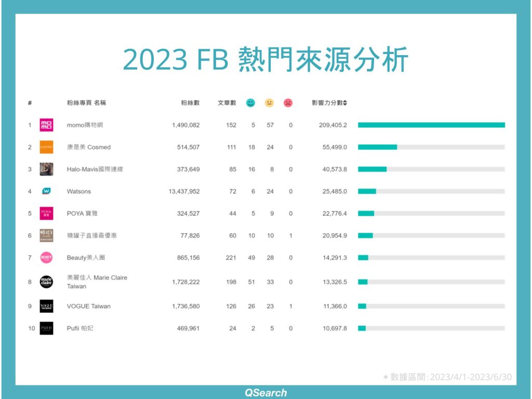The width and height of the screenshot is (532, 399).
Task: Click the POYA 寶雅 pink logo
Action: pyautogui.click(x=46, y=214)
